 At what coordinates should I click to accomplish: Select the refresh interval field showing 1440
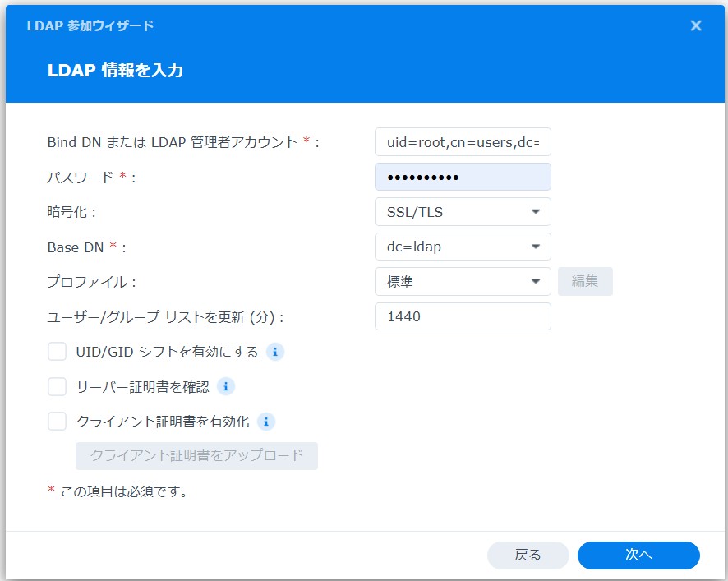(463, 316)
